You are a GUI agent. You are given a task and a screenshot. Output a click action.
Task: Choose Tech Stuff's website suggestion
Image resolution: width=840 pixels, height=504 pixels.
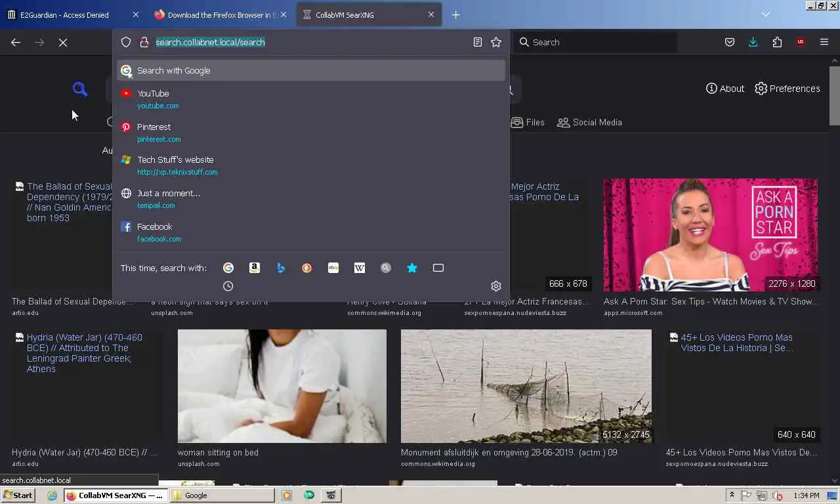[311, 165]
